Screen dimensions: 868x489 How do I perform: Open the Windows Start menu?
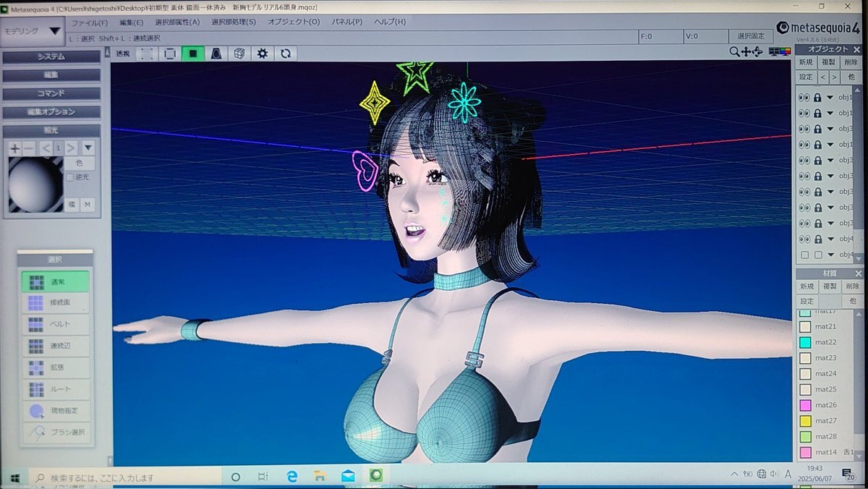tap(14, 477)
